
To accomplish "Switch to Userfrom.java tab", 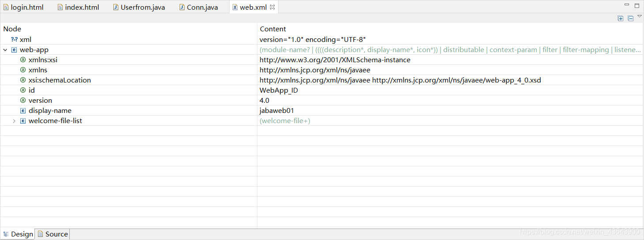I will pos(139,7).
